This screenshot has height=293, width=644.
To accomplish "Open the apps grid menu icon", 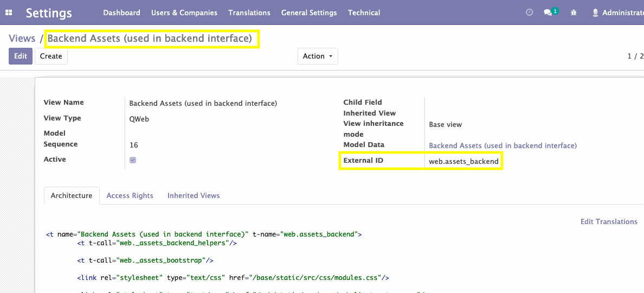I will pos(9,12).
